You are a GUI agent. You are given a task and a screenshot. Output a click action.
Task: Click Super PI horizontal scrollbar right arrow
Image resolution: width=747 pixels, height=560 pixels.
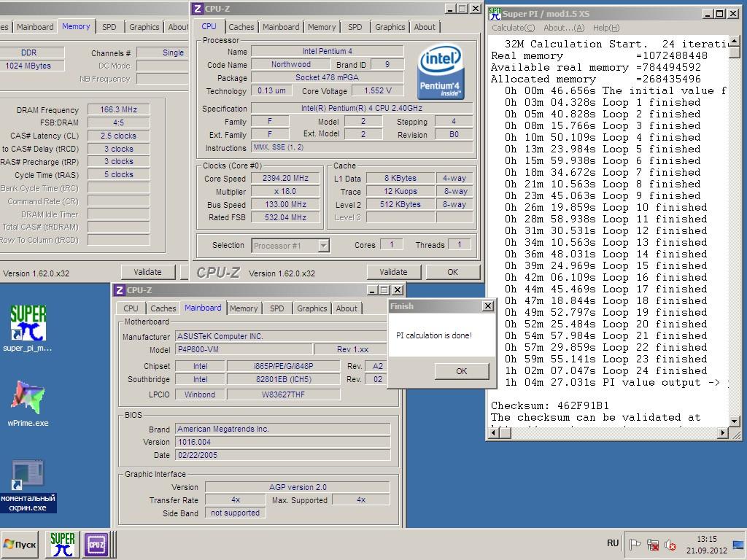723,433
